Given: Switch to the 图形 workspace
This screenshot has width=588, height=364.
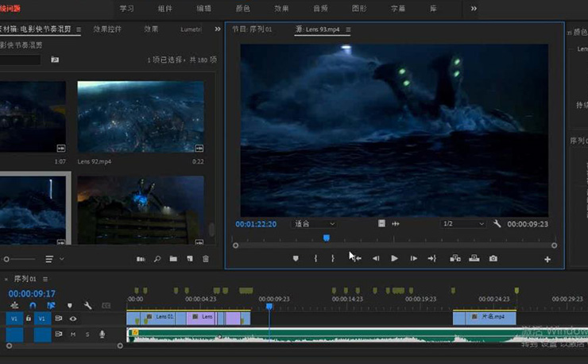Looking at the screenshot, I should pyautogui.click(x=359, y=8).
